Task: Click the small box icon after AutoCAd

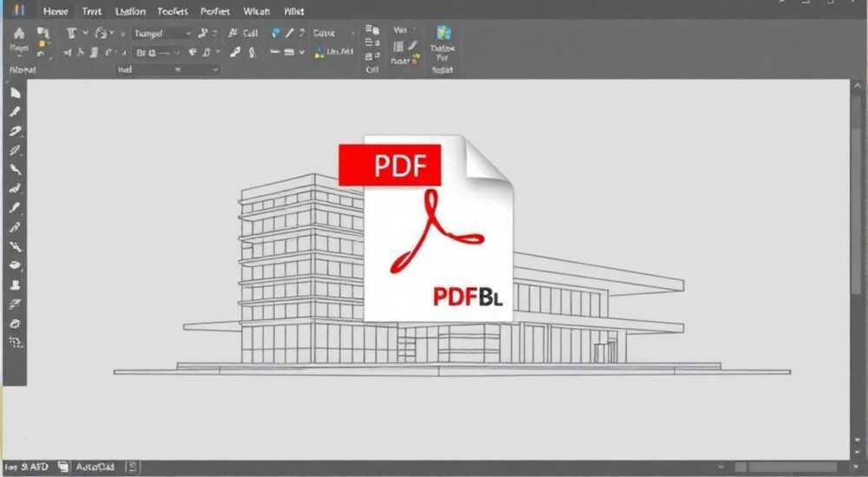Action: tap(132, 467)
